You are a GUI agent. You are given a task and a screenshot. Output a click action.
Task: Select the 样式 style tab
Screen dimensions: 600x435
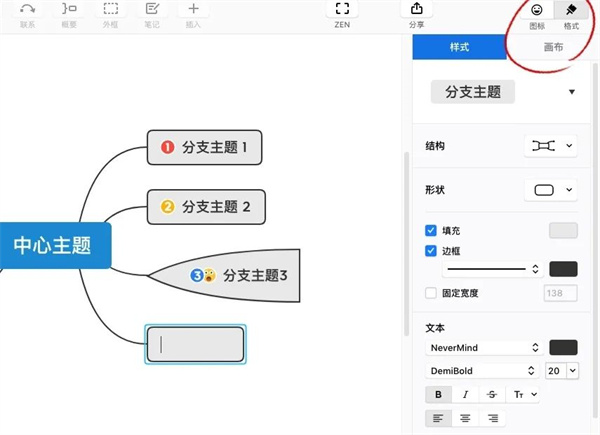[460, 47]
